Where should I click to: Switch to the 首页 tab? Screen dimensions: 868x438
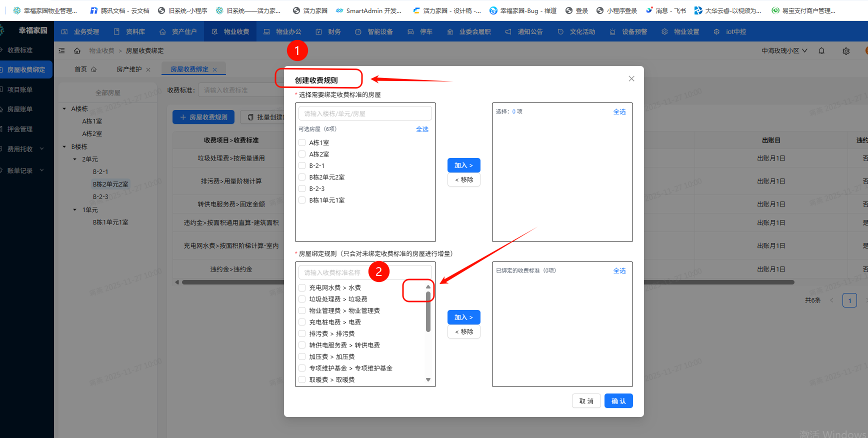(85, 69)
